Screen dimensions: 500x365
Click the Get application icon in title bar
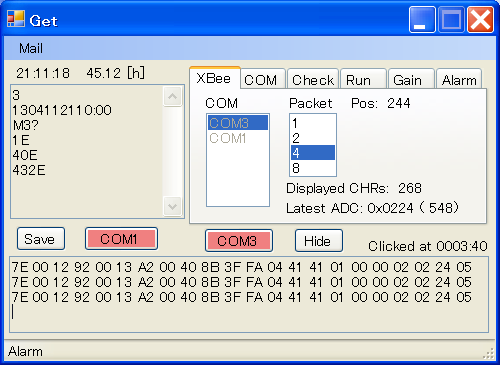click(x=16, y=19)
